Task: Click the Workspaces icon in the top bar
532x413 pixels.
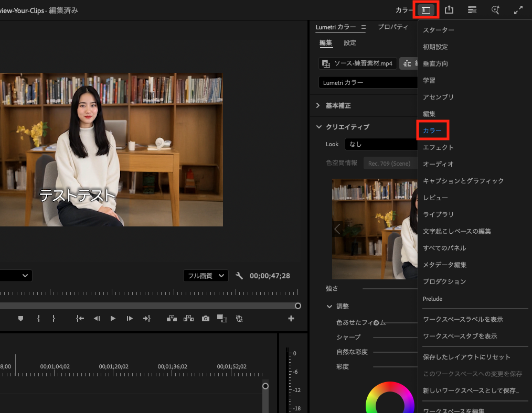Action: (x=426, y=10)
